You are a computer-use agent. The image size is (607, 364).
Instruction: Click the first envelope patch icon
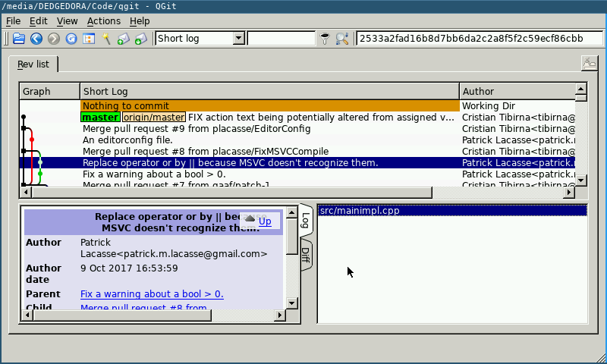click(124, 38)
